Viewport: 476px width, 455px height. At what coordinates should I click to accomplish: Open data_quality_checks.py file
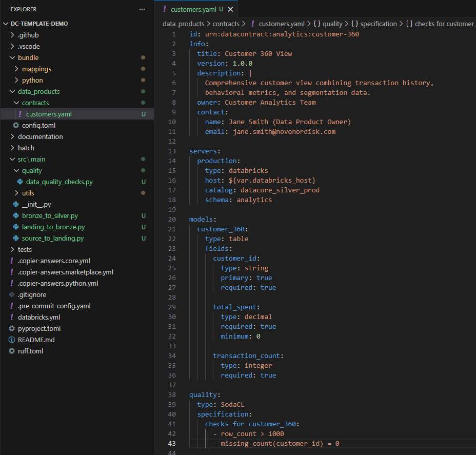(59, 182)
